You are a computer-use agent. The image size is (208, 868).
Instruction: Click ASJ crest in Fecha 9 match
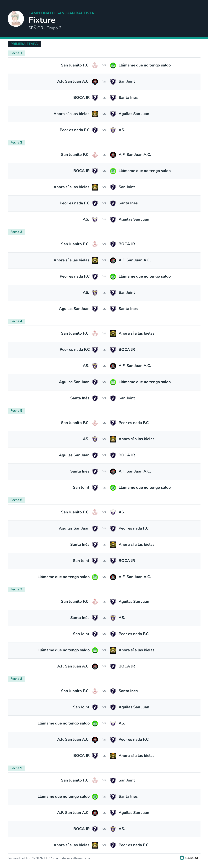[x=113, y=829]
